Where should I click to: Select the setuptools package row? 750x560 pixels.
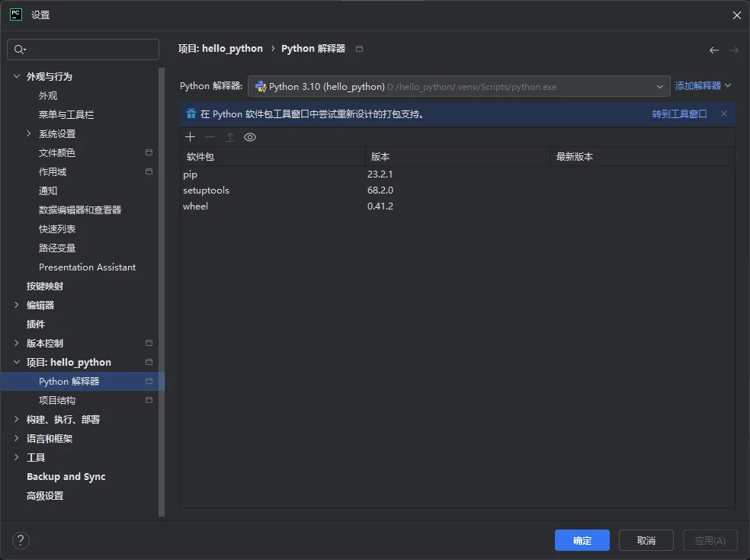coord(457,190)
